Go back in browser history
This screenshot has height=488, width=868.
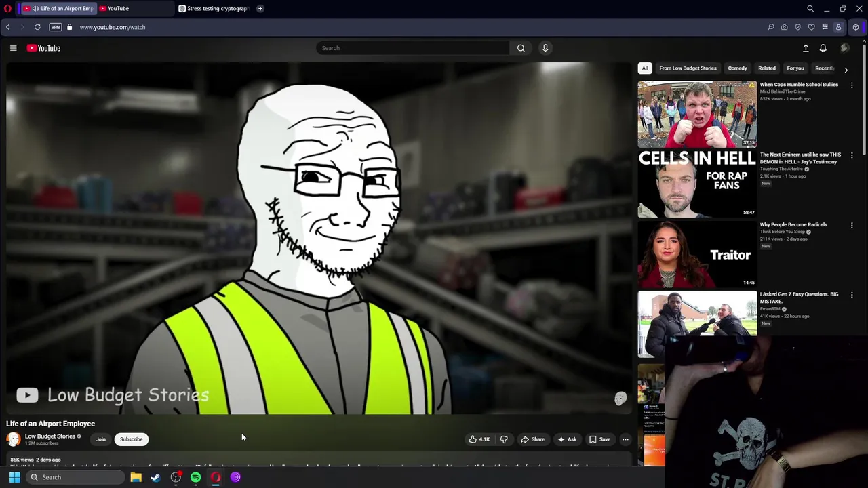pyautogui.click(x=7, y=27)
